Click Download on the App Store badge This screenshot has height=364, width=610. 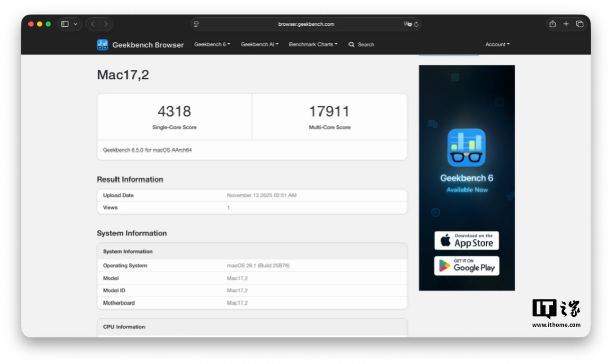[x=467, y=240]
